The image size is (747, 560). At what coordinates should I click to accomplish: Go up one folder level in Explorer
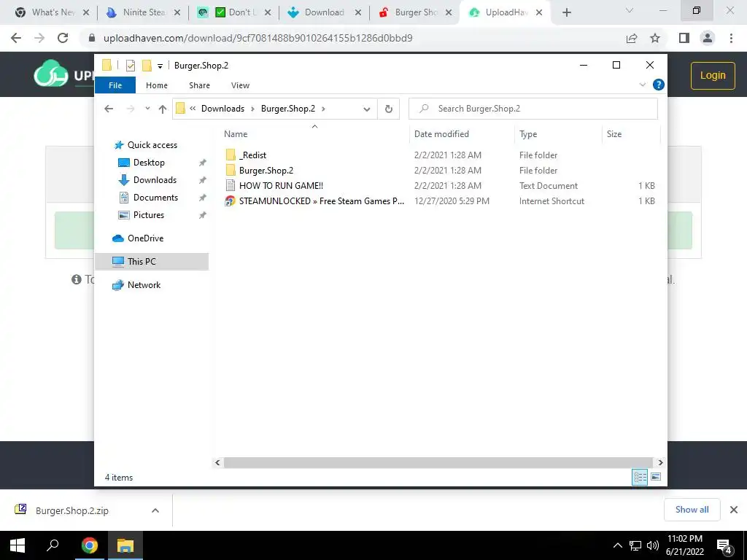click(163, 109)
